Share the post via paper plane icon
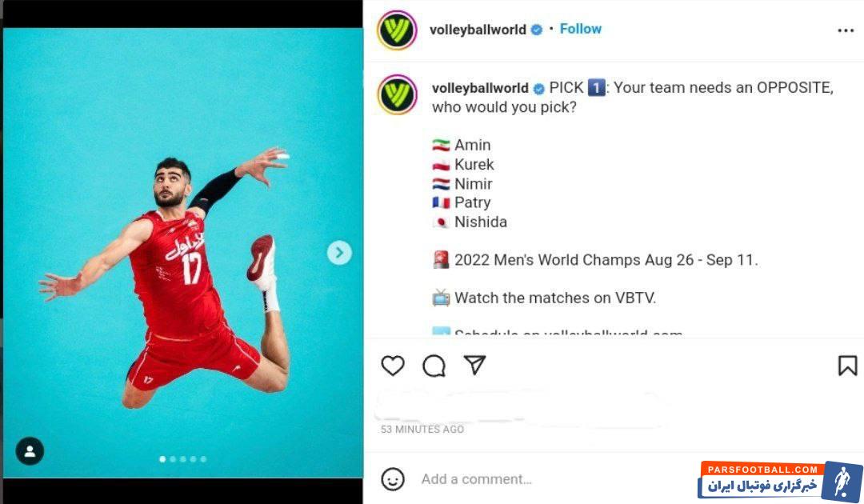864x504 pixels. tap(474, 365)
